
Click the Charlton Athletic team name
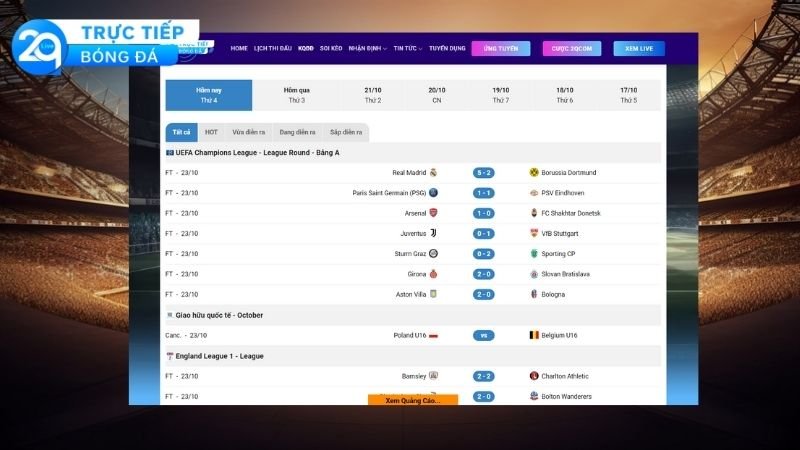(565, 376)
